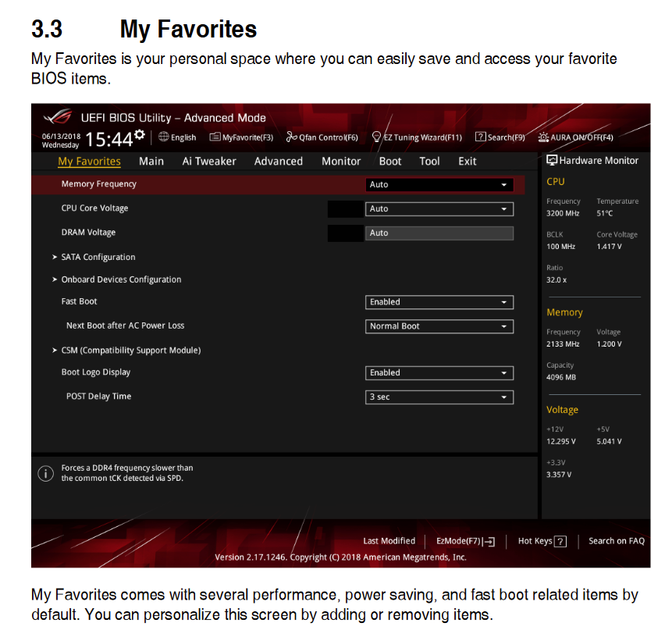Image resolution: width=672 pixels, height=644 pixels.
Task: Click the Search(F9) question mark icon
Action: (x=481, y=137)
